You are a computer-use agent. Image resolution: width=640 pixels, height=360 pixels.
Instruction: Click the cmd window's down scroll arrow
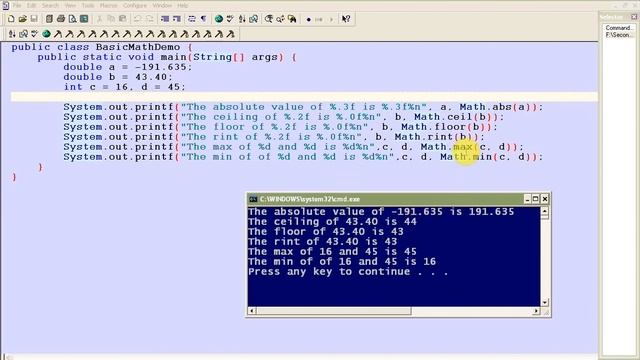pyautogui.click(x=544, y=302)
